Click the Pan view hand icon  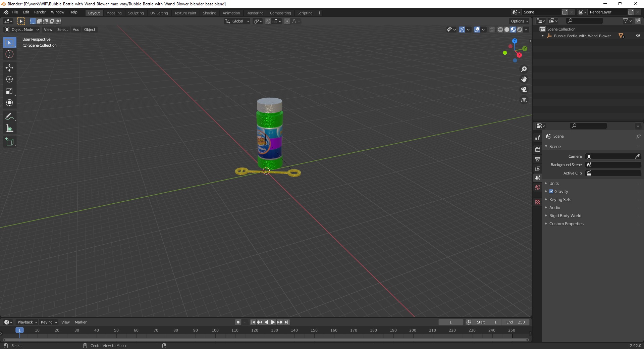click(524, 80)
